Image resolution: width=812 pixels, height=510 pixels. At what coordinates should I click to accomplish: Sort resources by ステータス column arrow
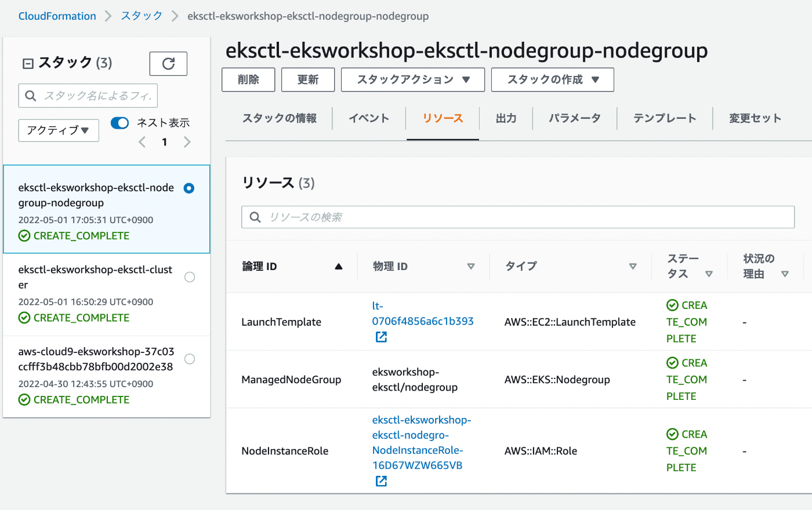pos(709,274)
